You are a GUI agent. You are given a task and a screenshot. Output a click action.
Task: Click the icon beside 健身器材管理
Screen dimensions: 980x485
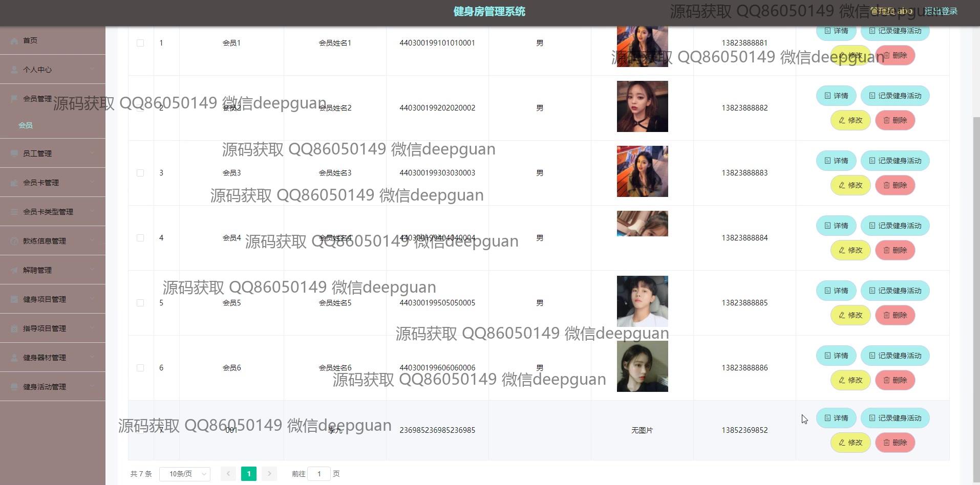pyautogui.click(x=14, y=358)
